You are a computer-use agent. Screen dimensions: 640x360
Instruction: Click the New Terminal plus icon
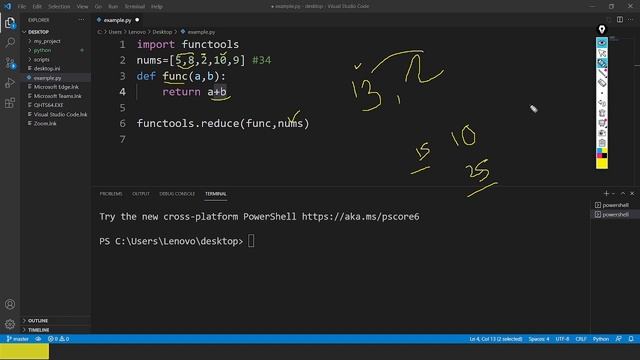click(x=606, y=193)
